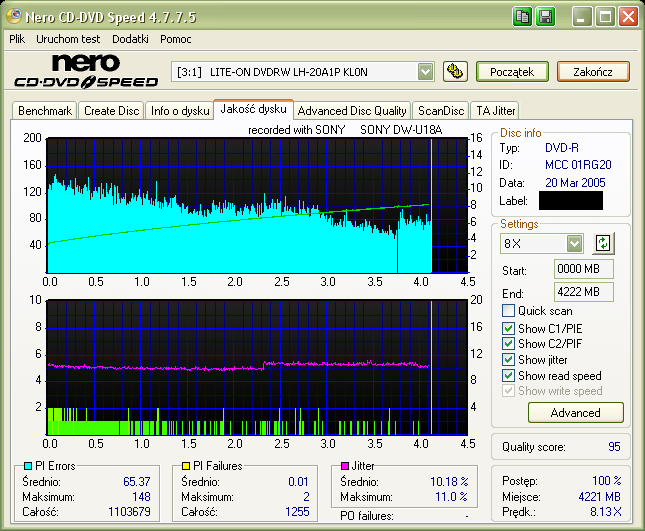Disable Show read speed checkbox
The width and height of the screenshot is (645, 531).
508,376
